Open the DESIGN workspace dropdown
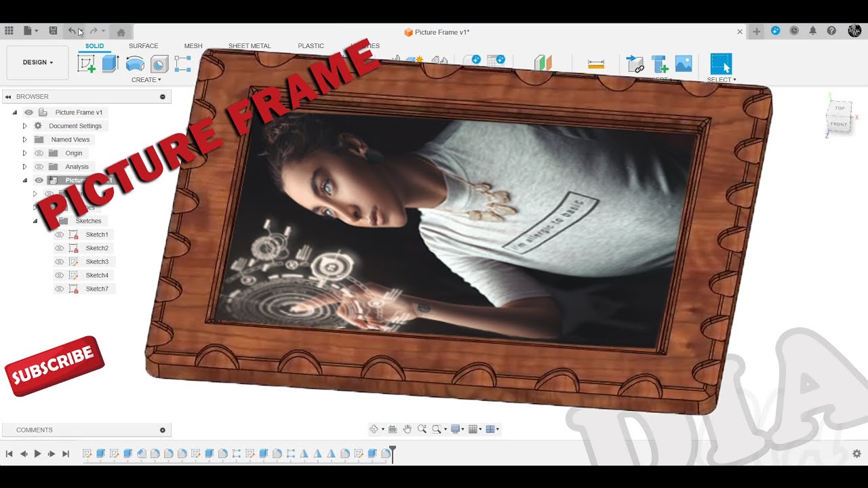 point(37,62)
